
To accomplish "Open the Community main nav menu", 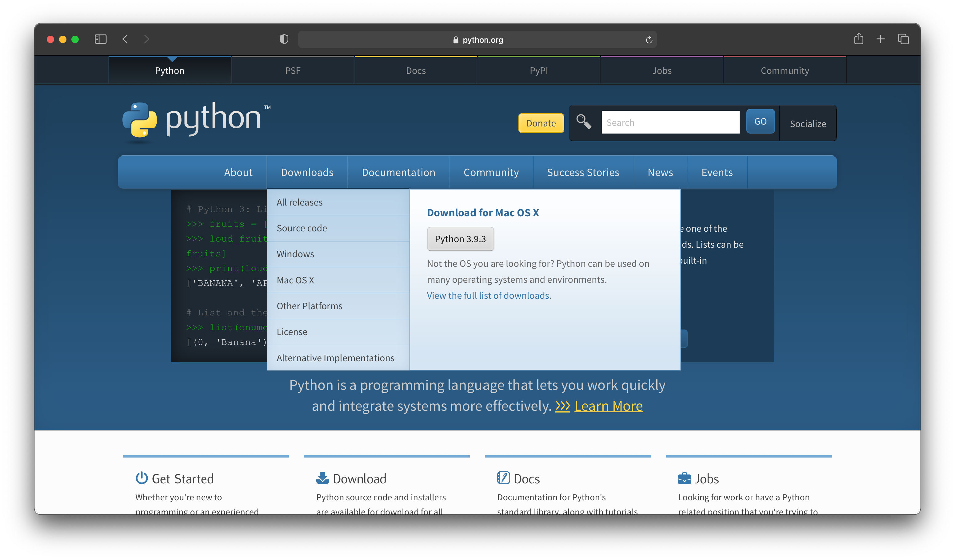I will coord(491,172).
